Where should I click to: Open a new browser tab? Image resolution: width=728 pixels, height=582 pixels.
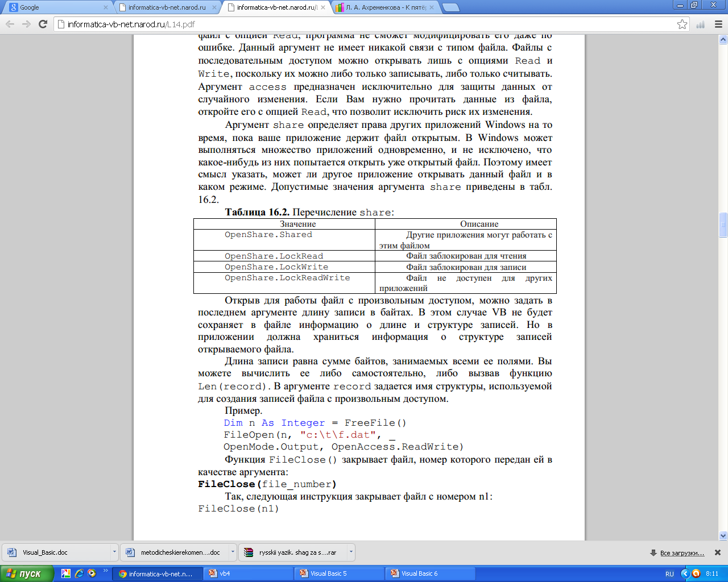point(450,7)
